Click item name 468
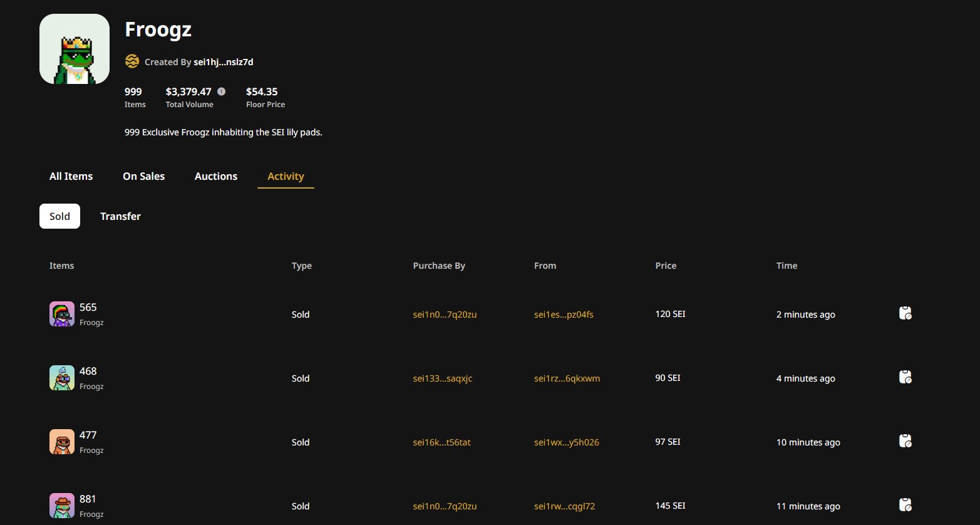Image resolution: width=980 pixels, height=525 pixels. point(88,371)
